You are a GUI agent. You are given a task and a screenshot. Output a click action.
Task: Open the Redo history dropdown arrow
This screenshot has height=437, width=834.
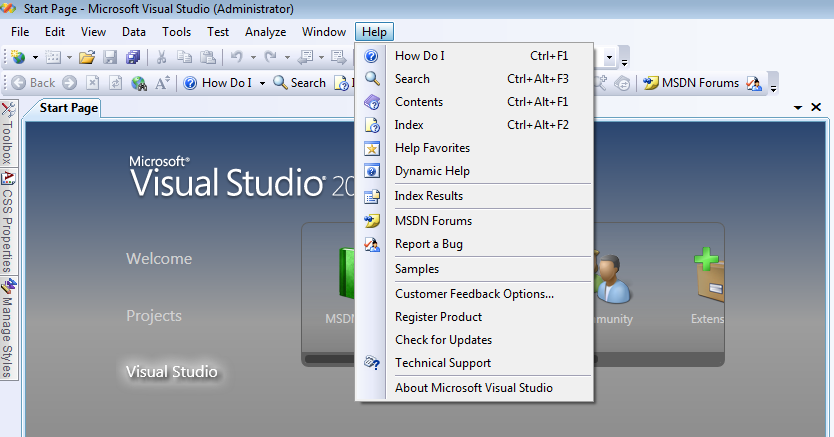(287, 57)
